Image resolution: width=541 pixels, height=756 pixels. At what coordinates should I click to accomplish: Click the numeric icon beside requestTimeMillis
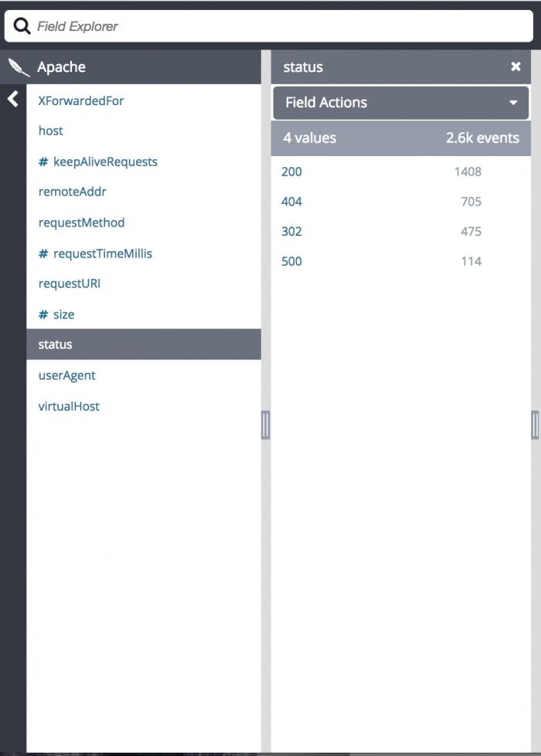[x=43, y=254]
